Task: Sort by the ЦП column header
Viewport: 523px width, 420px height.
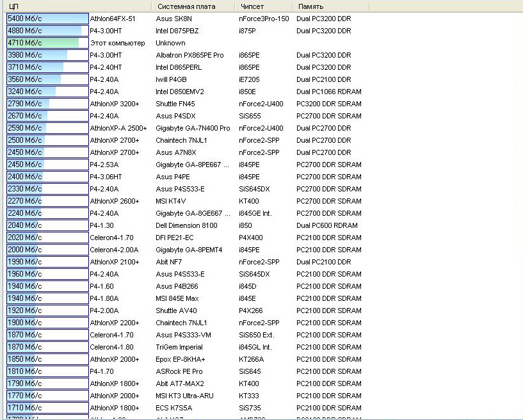Action: click(79, 6)
